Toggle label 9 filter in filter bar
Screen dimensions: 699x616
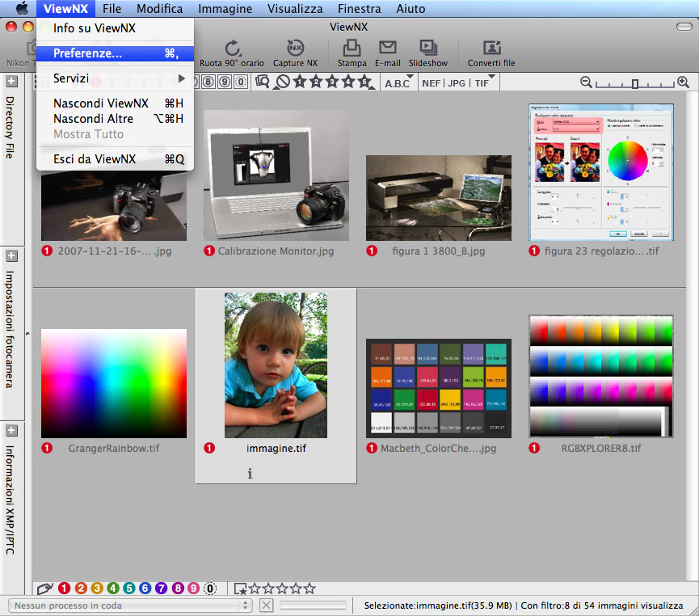pyautogui.click(x=225, y=82)
